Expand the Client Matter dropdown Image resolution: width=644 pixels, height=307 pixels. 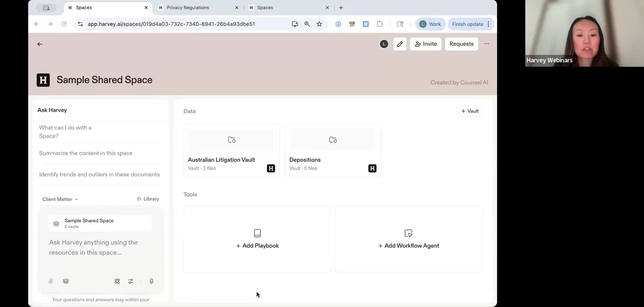(x=60, y=199)
